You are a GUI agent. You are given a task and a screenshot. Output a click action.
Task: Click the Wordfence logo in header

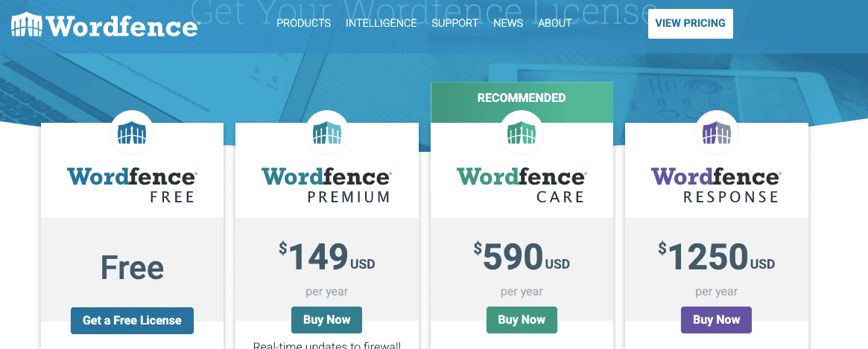point(105,25)
